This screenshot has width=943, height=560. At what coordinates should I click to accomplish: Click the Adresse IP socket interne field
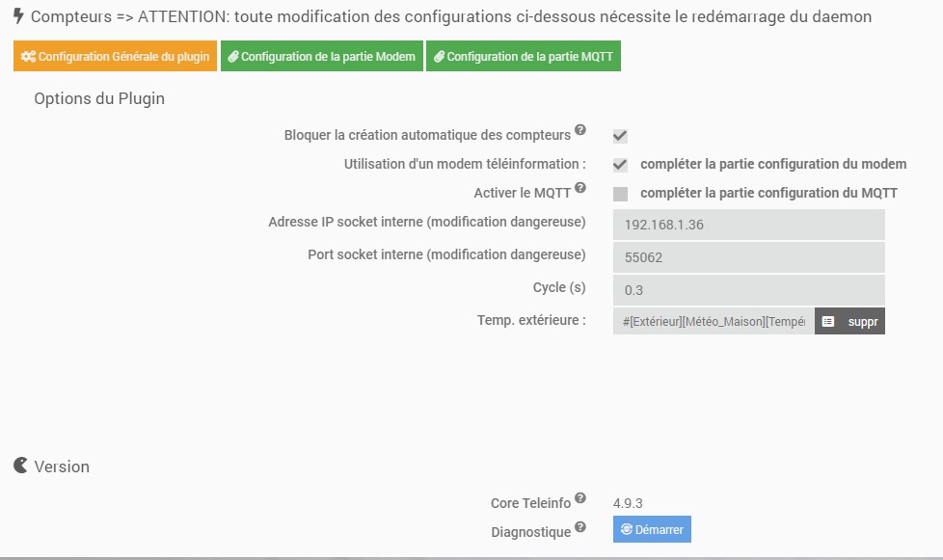tap(749, 225)
